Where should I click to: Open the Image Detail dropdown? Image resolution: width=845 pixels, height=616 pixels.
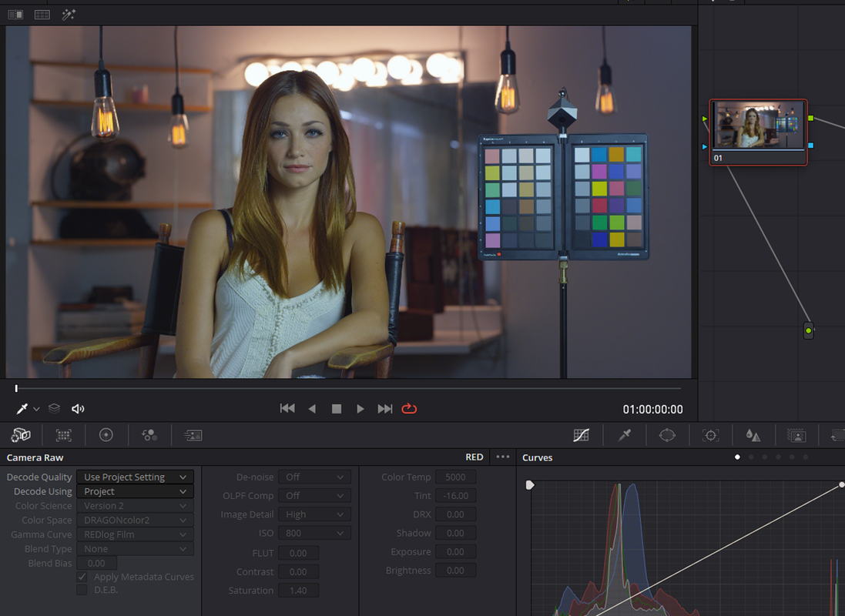click(x=315, y=514)
